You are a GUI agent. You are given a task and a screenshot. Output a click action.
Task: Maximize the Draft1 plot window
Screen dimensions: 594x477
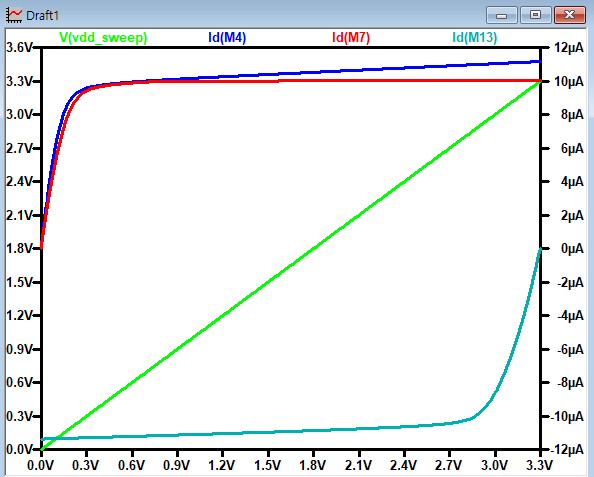coord(535,15)
